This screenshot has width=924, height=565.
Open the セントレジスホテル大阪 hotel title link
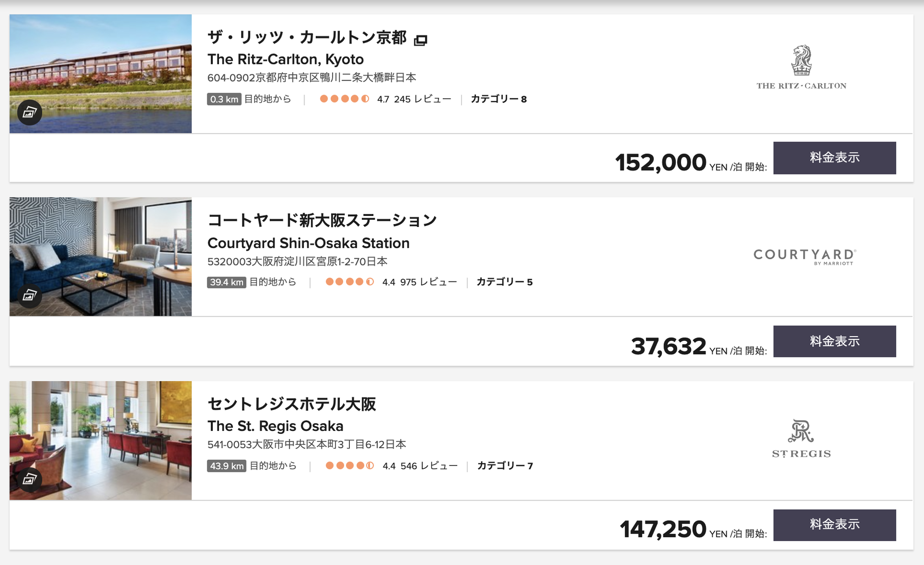[x=292, y=404]
